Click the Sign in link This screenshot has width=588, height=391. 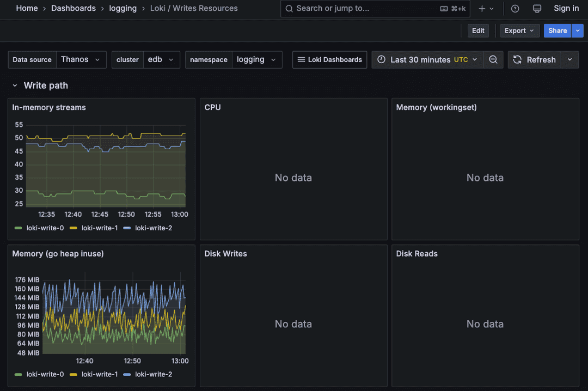click(x=566, y=8)
